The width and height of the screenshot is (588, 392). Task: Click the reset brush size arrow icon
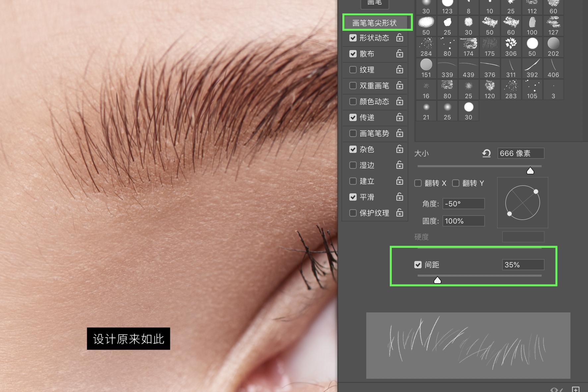point(486,153)
